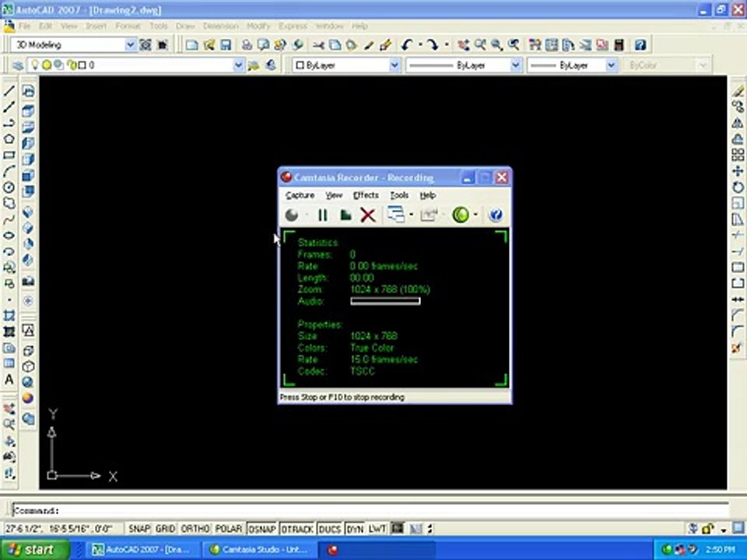This screenshot has width=747, height=560.
Task: Select the Erase tool in Modify toolbar
Action: (738, 90)
